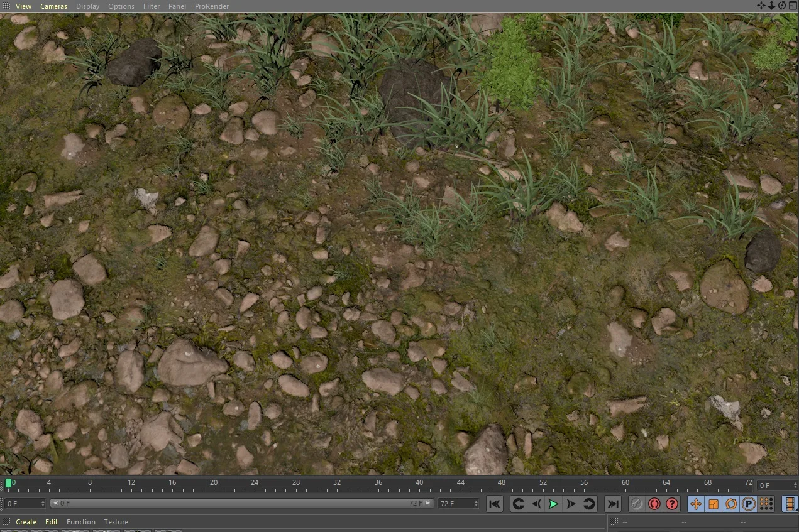Toggle Position keyframe recording
799x532 pixels.
pyautogui.click(x=695, y=503)
